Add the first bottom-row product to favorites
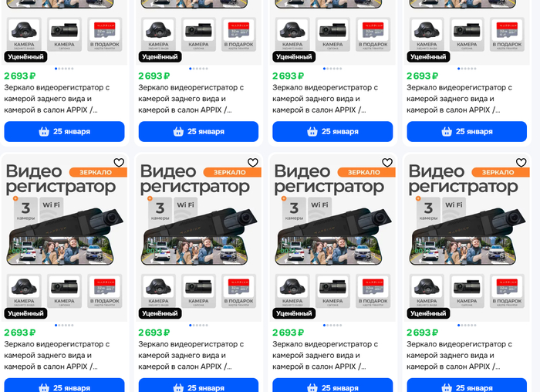Viewport: 540px width, 392px height. (119, 162)
